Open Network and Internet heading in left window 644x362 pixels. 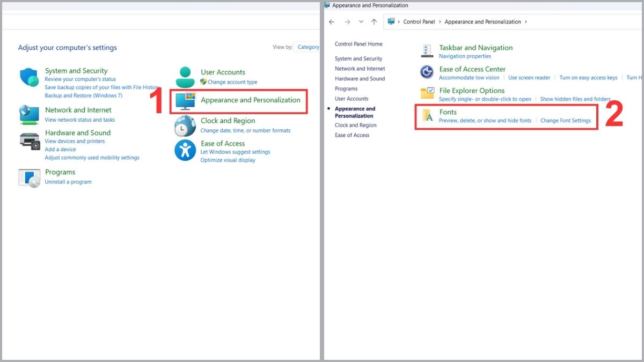pyautogui.click(x=78, y=110)
